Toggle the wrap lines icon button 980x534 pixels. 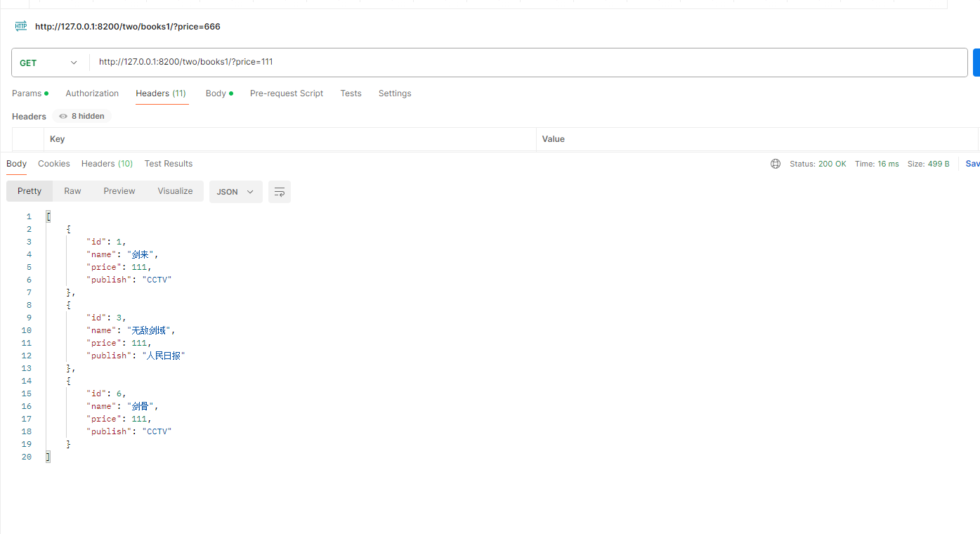click(280, 192)
